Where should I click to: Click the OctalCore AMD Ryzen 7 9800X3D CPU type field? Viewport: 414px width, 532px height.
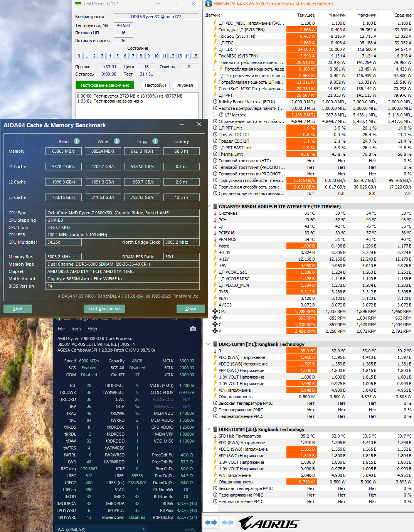point(123,213)
